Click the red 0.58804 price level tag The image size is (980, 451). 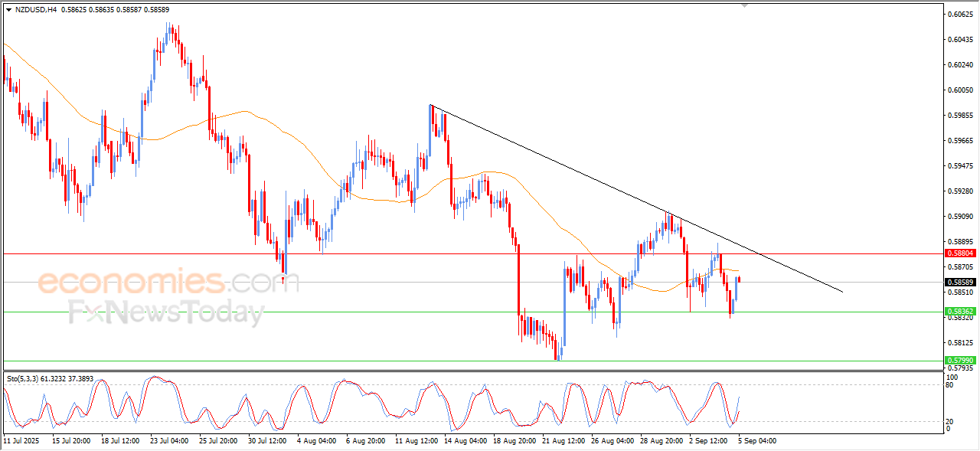pos(960,253)
